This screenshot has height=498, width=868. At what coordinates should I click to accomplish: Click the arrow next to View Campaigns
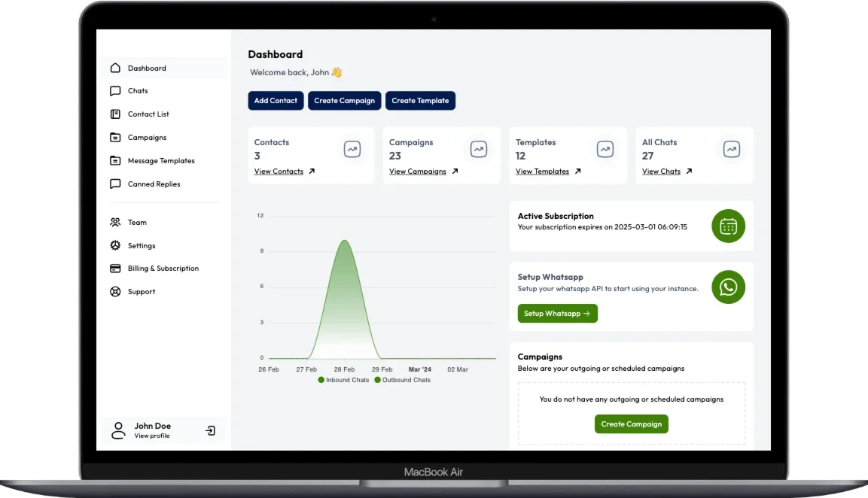click(x=455, y=172)
